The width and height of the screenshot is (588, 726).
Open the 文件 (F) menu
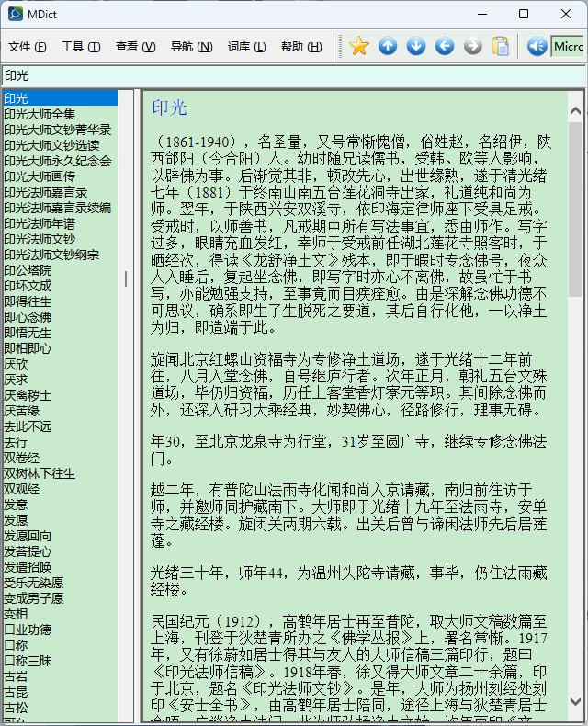(27, 47)
